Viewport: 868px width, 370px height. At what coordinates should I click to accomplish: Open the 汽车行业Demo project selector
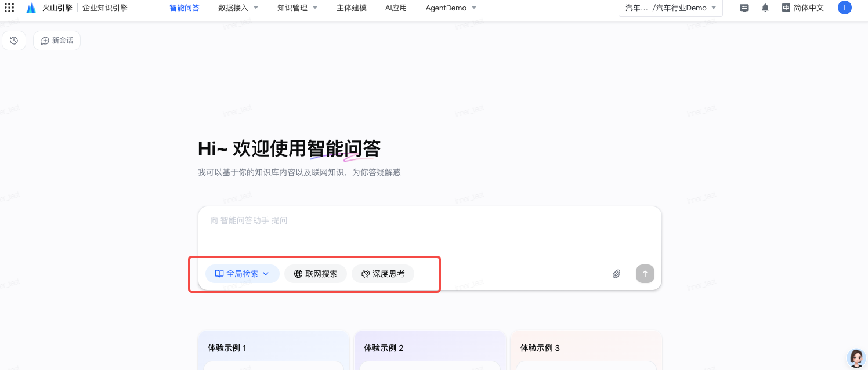tap(671, 8)
